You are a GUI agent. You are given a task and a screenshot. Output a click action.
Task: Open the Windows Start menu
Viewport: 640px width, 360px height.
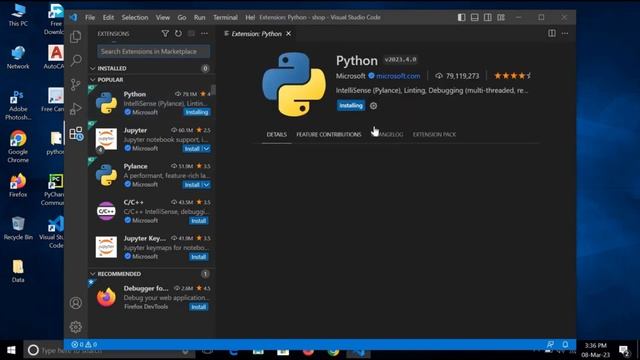(x=11, y=350)
